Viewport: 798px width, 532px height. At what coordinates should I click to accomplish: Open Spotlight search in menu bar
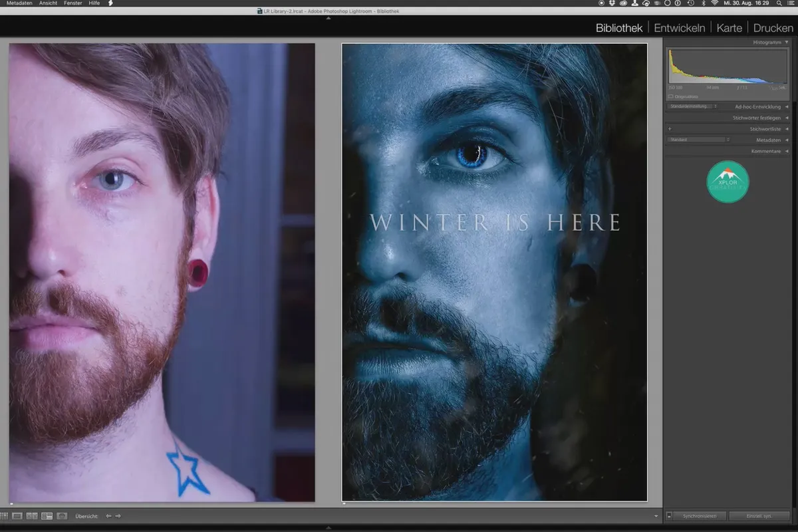[778, 3]
